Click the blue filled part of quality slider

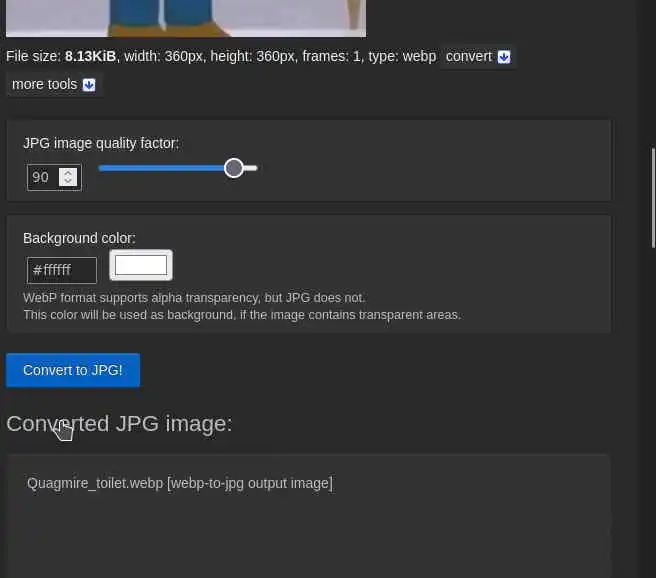pyautogui.click(x=161, y=168)
